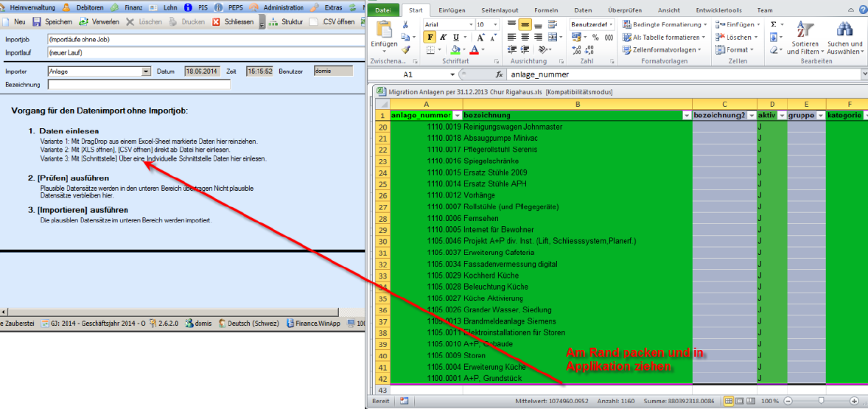Toggle middle vertical alignment button
Image resolution: width=868 pixels, height=409 pixels.
(x=525, y=24)
